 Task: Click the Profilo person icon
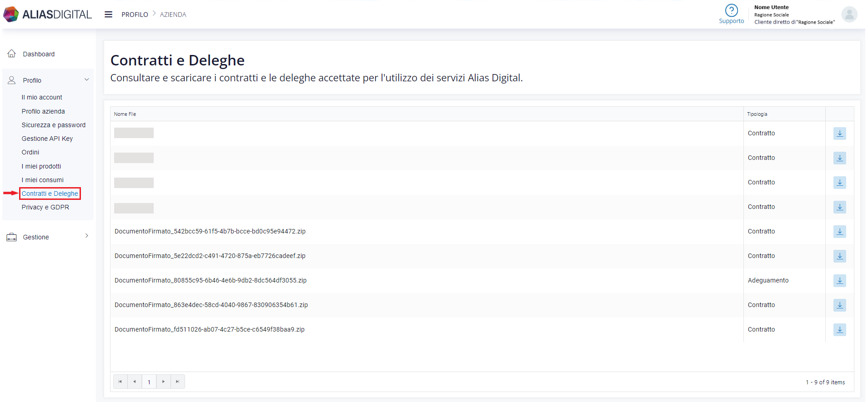coord(12,80)
